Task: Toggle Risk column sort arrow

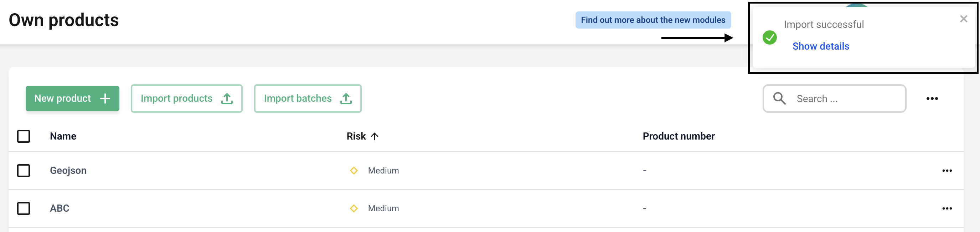Action: pos(374,136)
